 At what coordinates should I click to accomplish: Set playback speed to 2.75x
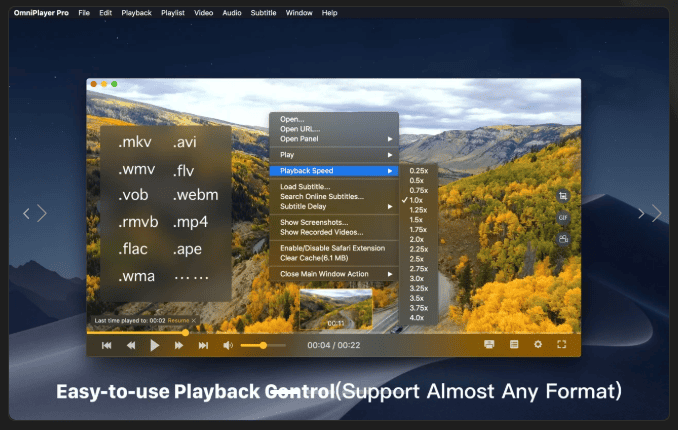click(x=418, y=269)
